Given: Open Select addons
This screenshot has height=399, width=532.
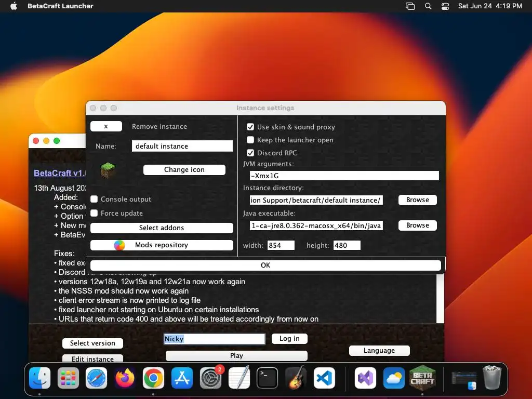Looking at the screenshot, I should (x=162, y=228).
